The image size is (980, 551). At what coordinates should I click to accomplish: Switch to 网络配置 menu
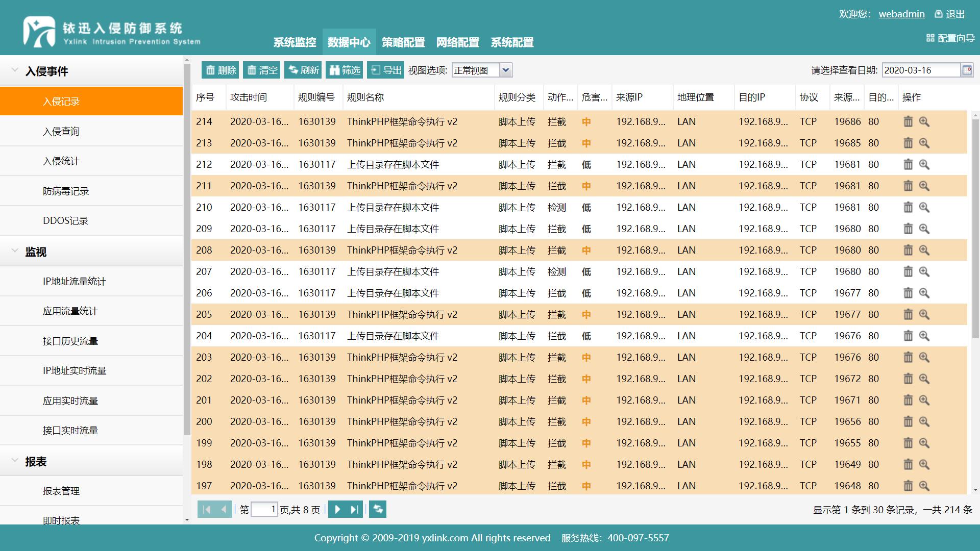[457, 42]
